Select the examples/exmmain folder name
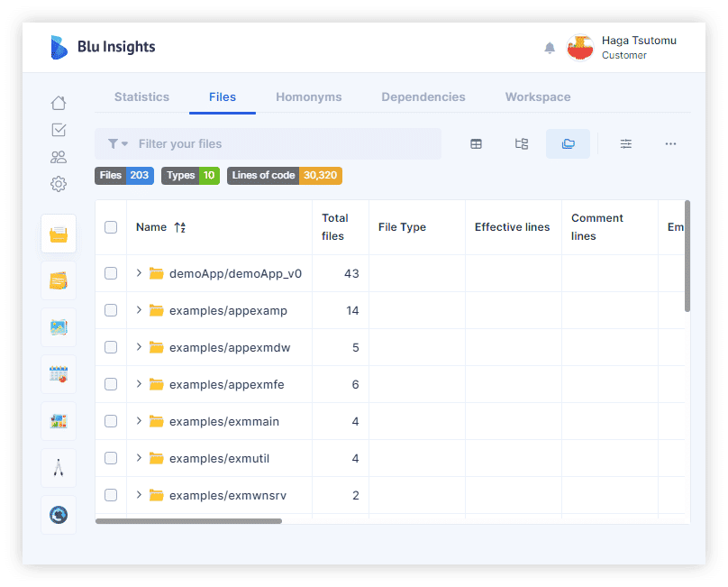The width and height of the screenshot is (728, 587). coord(224,422)
